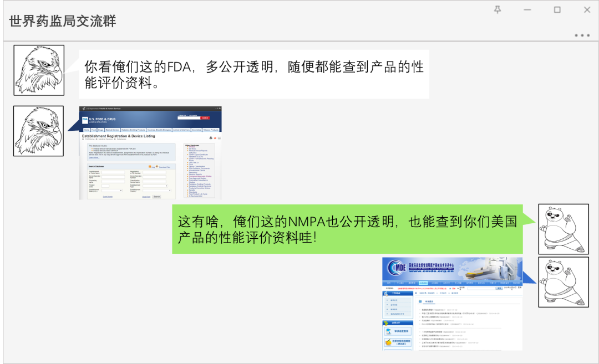The image size is (599, 364).
Task: Open the 审评进度查询 button in CMDE screenshot
Action: [x=397, y=331]
